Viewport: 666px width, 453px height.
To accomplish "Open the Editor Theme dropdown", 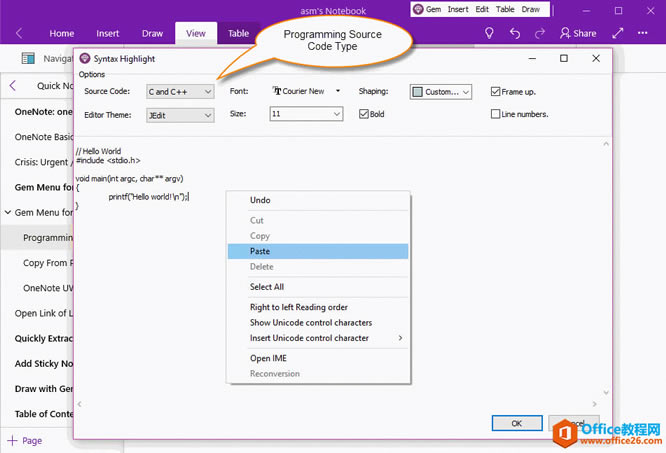I will (x=180, y=115).
